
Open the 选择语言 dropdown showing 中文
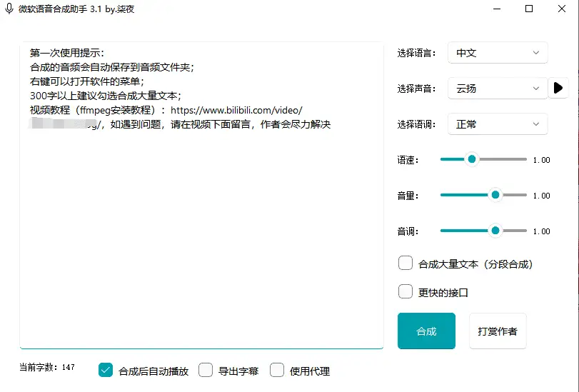click(498, 53)
